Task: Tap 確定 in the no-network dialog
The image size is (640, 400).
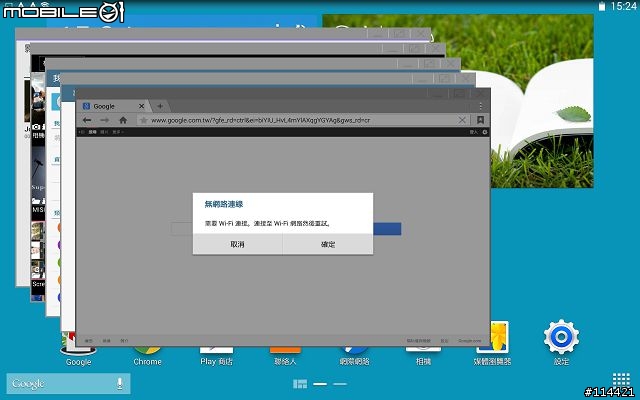Action: (328, 244)
